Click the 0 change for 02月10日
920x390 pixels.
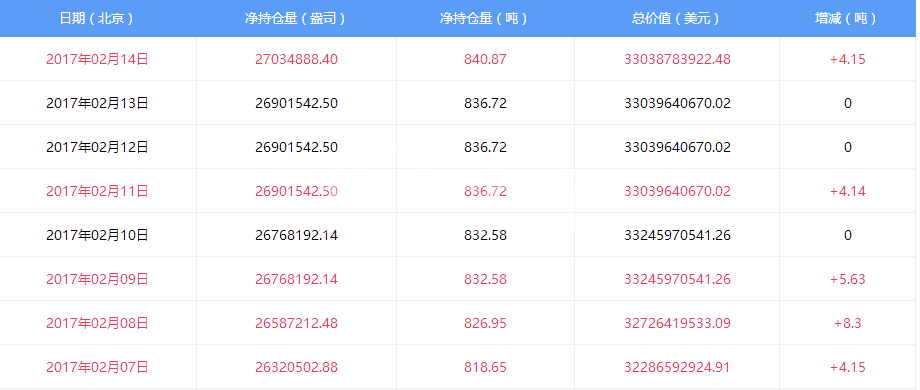[848, 235]
